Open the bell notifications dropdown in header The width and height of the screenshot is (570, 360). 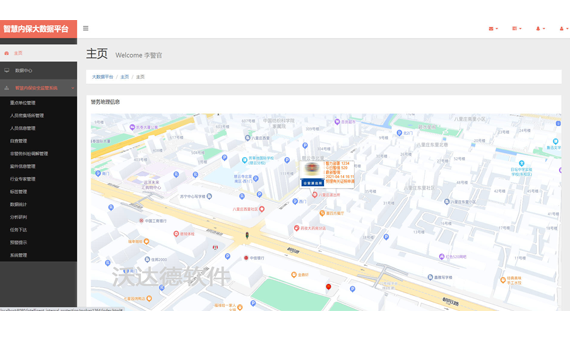[540, 28]
